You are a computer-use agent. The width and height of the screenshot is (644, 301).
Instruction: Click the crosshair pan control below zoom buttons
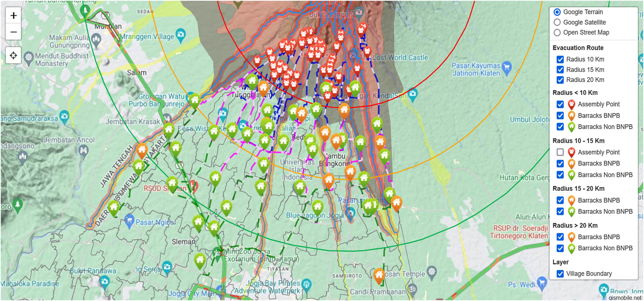click(13, 55)
